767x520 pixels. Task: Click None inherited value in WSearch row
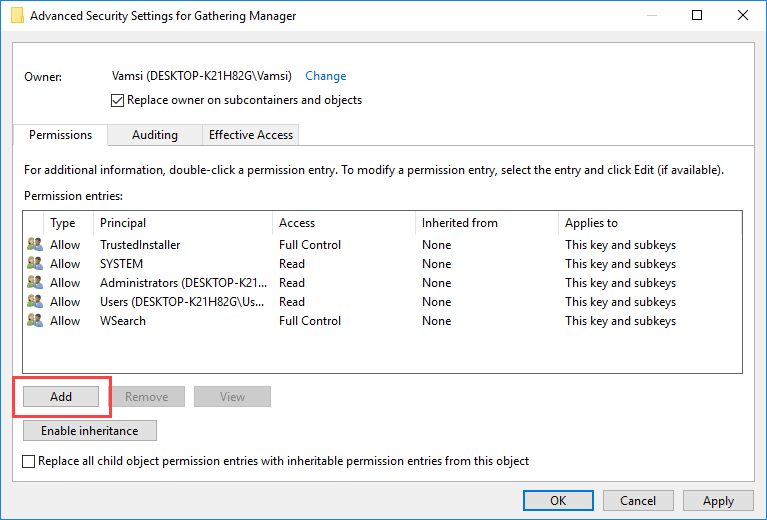point(436,321)
